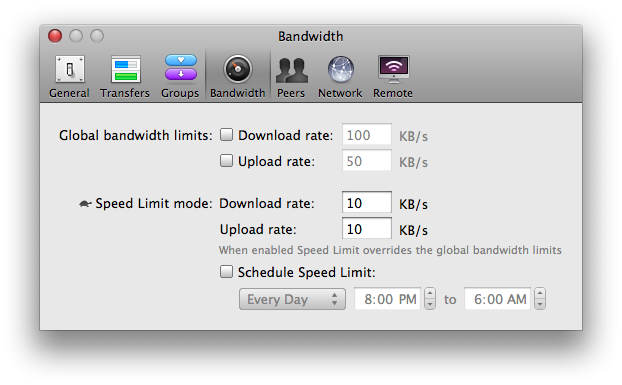Click the Speed Limit turtle icon

point(85,204)
